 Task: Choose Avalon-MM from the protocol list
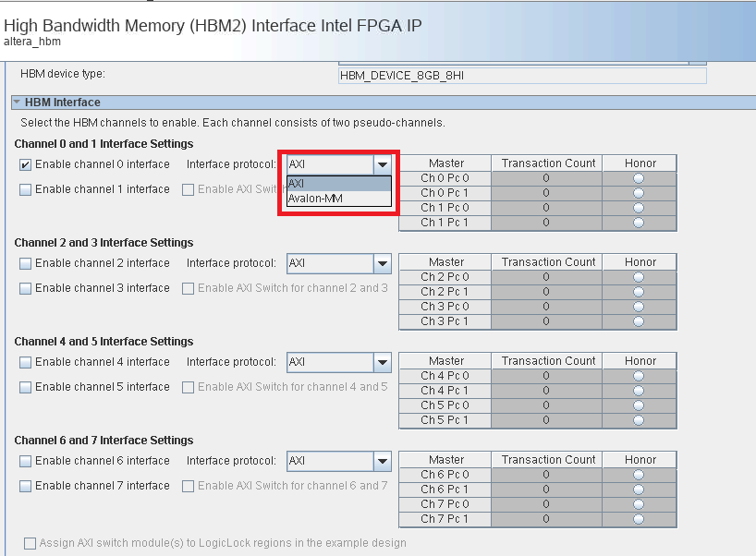pyautogui.click(x=338, y=198)
